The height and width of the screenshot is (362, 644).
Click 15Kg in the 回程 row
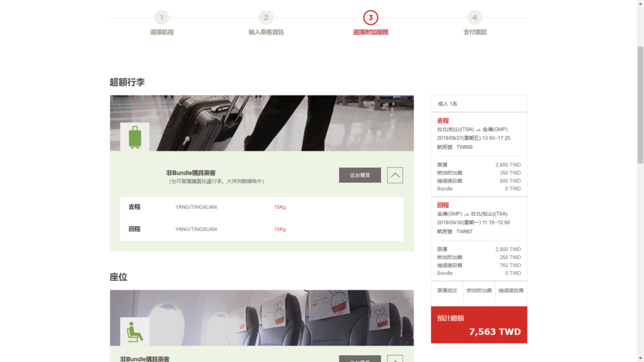click(280, 229)
